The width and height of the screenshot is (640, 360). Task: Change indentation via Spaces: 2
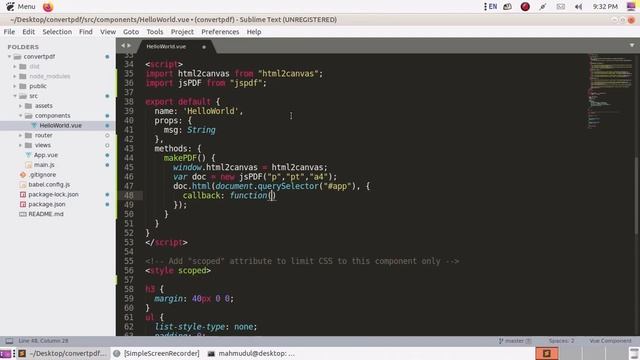(x=561, y=341)
